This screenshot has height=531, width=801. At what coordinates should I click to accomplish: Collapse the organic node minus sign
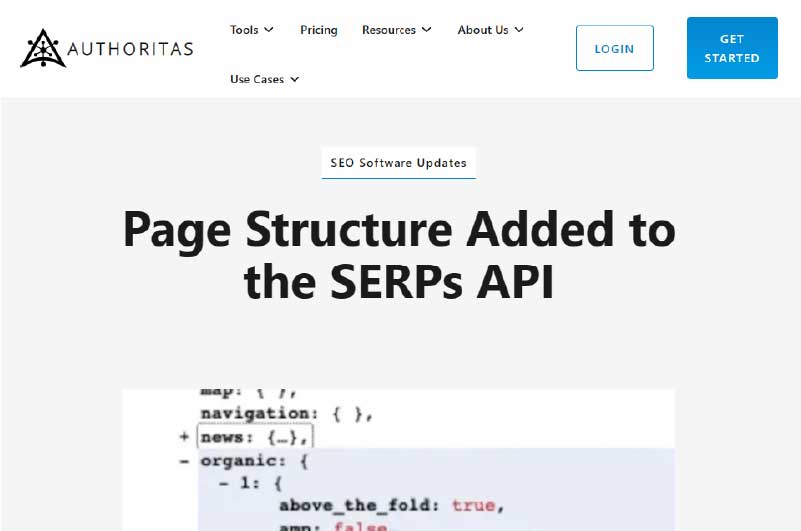pos(184,461)
